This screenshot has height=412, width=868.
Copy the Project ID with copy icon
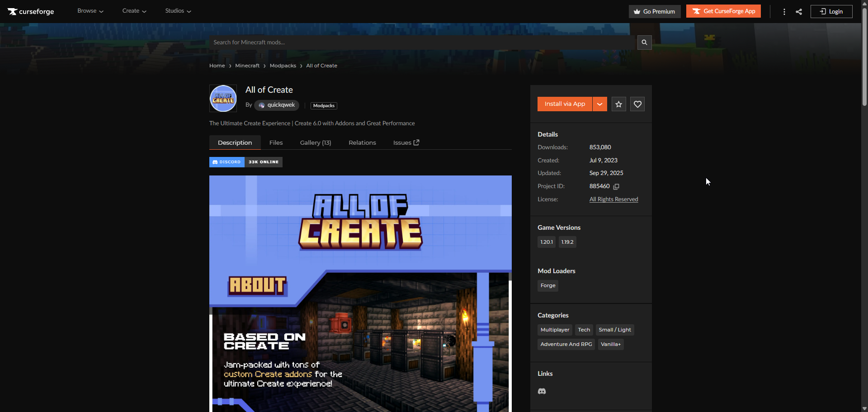(x=616, y=186)
